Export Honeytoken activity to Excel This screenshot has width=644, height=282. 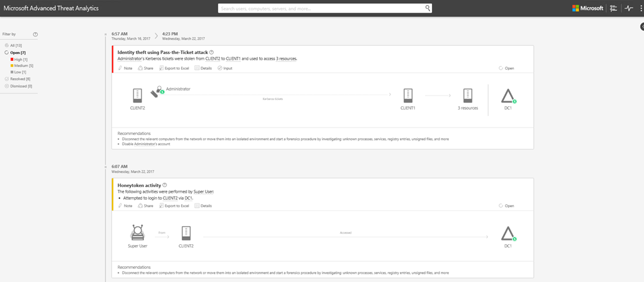coord(174,206)
